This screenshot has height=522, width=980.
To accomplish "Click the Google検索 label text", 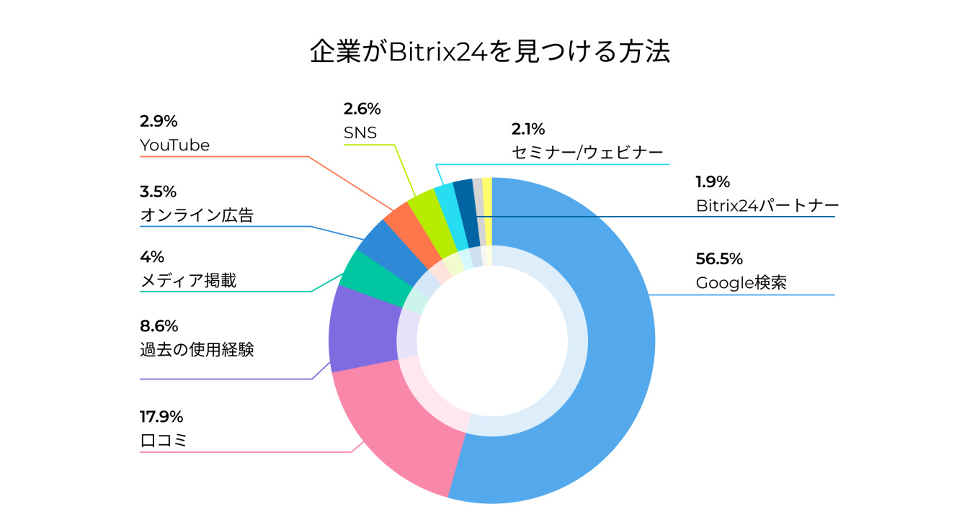I will coord(741,283).
